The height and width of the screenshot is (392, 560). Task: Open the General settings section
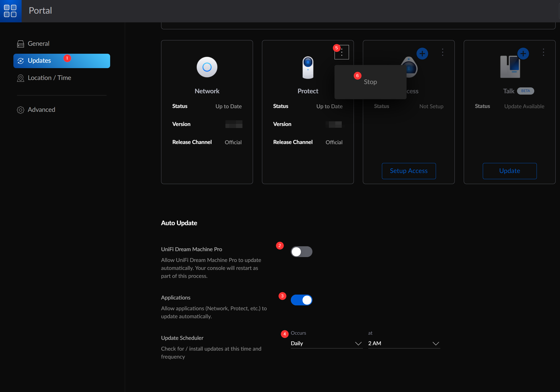[x=38, y=44]
